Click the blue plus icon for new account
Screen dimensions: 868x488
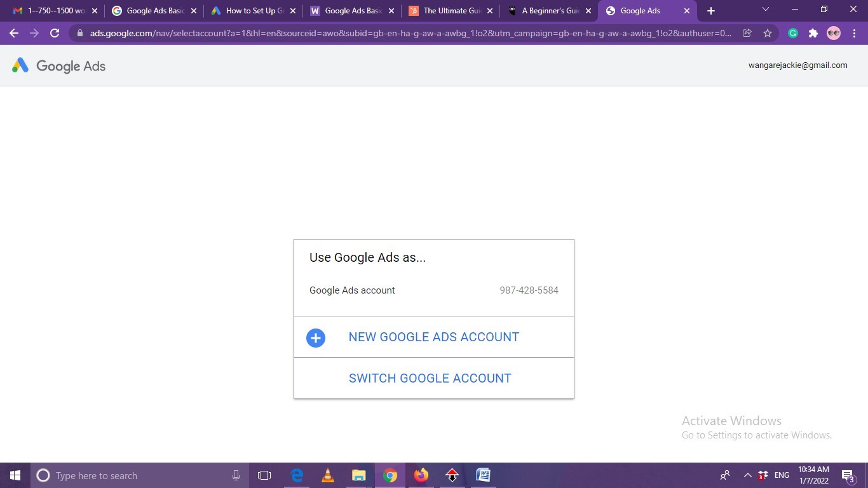(x=316, y=337)
